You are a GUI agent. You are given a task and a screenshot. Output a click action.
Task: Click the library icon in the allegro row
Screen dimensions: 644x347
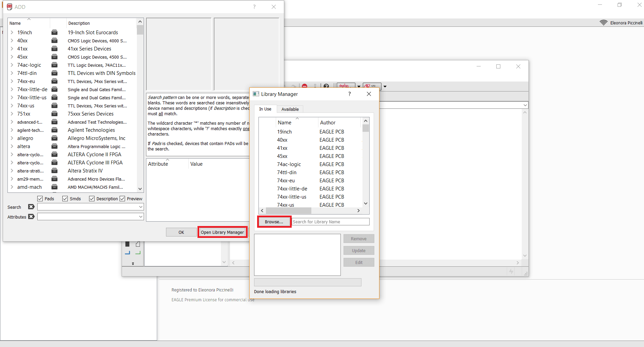point(54,138)
